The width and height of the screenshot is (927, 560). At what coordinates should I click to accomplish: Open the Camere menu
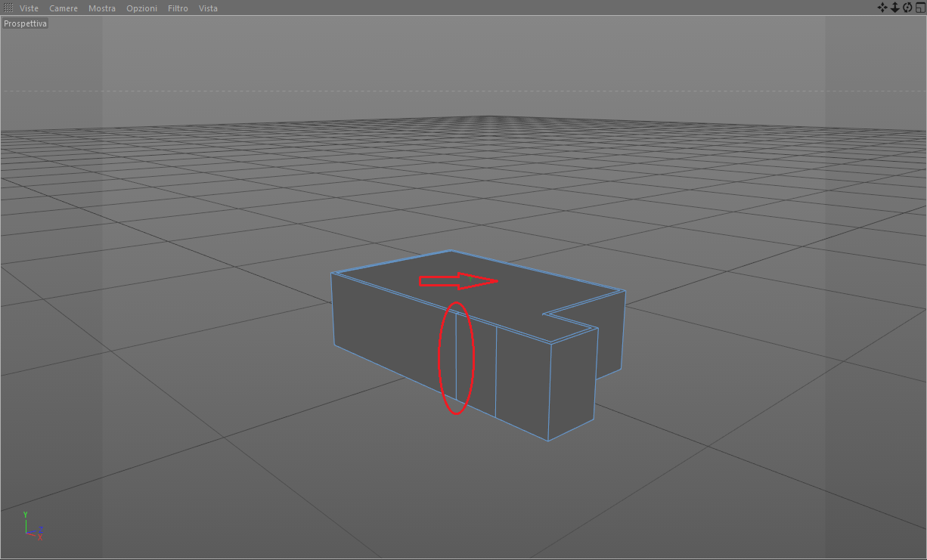point(64,8)
